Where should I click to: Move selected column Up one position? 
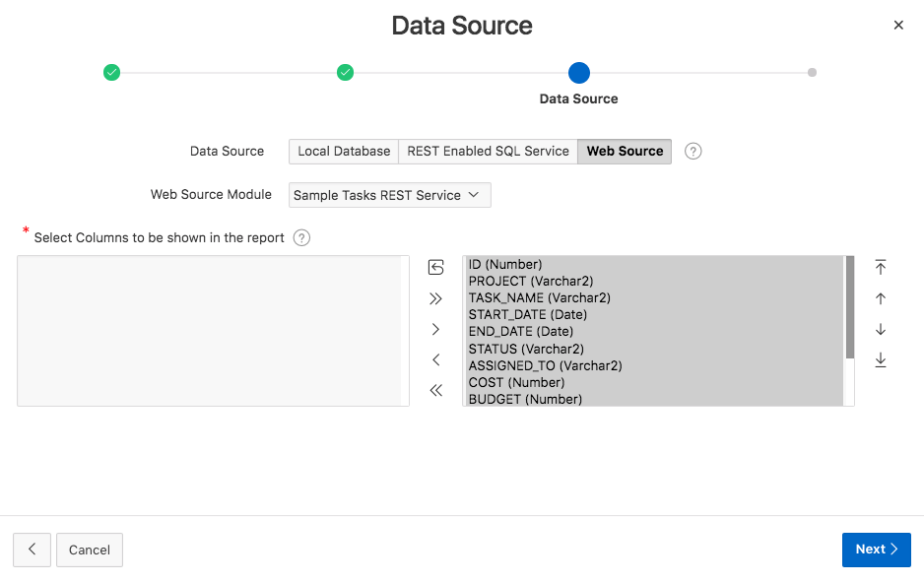pos(881,298)
